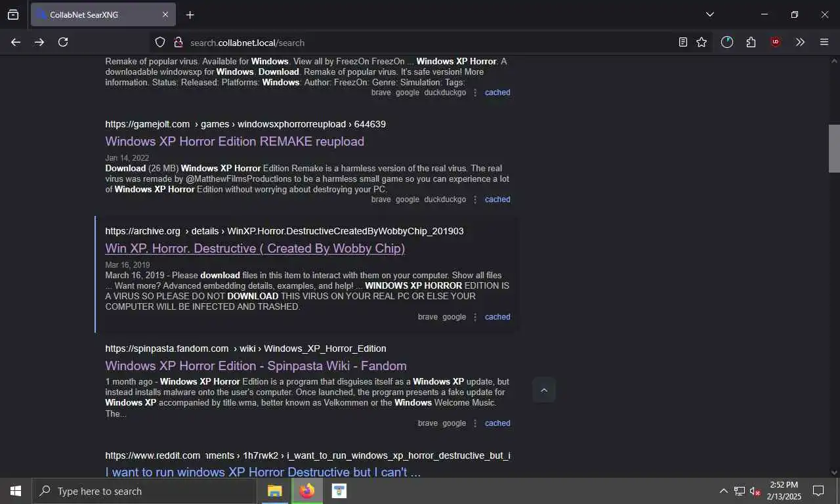This screenshot has width=840, height=504.
Task: Bookmark this page with the star
Action: pos(702,42)
